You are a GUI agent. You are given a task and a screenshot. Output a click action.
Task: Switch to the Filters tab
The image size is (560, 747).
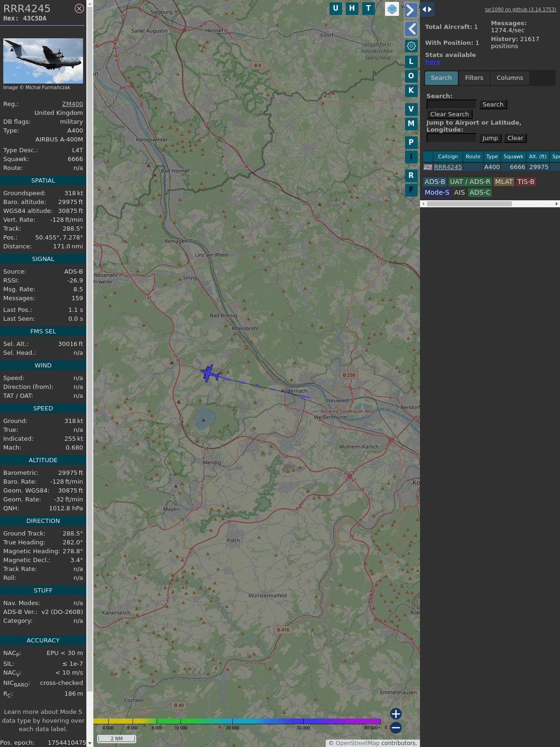(x=474, y=78)
